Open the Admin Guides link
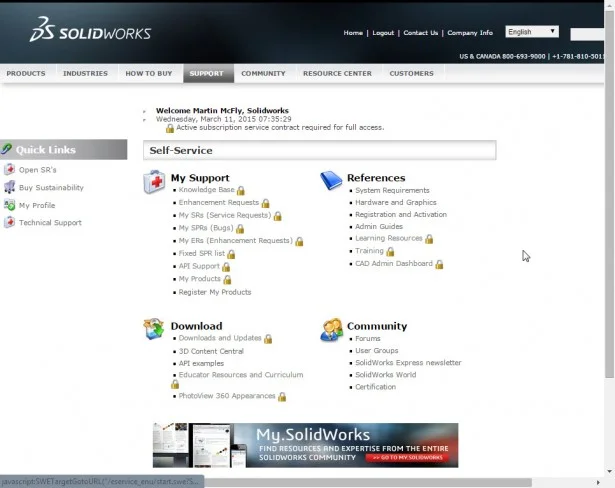615x488 pixels. (379, 226)
